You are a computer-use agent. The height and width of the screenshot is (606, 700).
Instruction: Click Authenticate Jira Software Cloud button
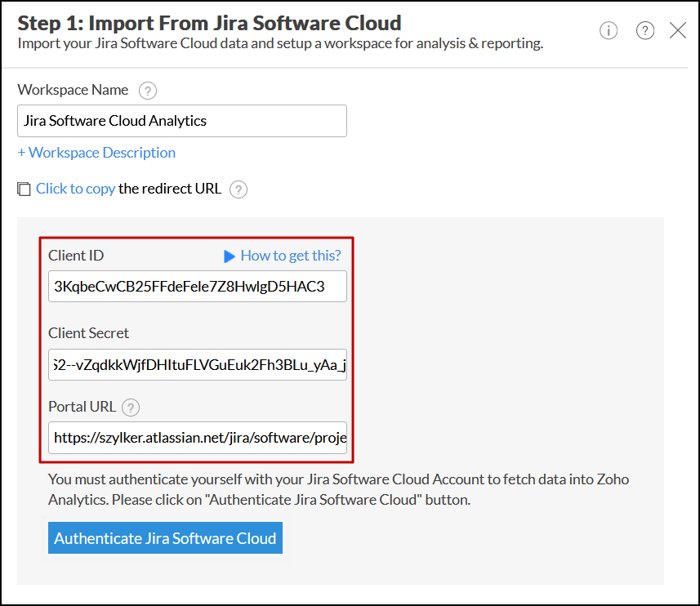coord(165,538)
